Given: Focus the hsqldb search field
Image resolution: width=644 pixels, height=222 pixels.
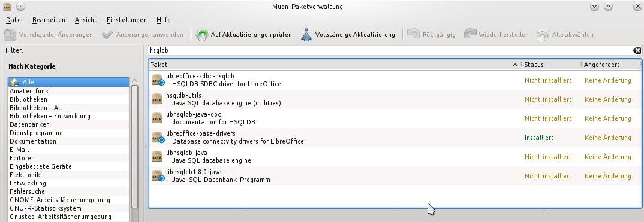Looking at the screenshot, I should (390, 50).
